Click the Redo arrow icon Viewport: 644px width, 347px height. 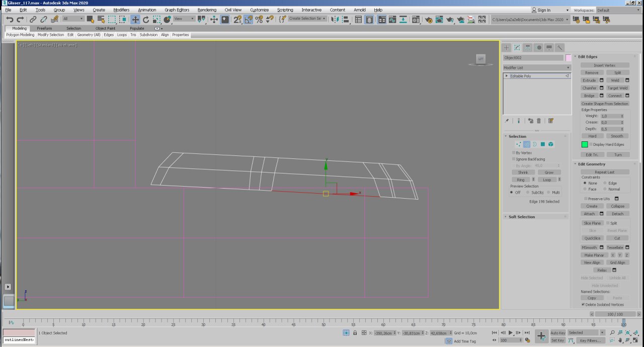coord(20,19)
